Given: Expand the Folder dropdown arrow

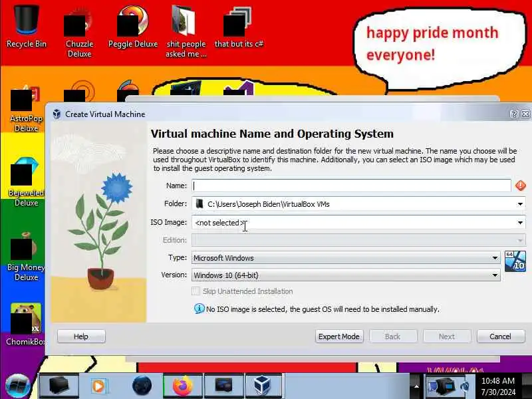Looking at the screenshot, I should pos(520,204).
